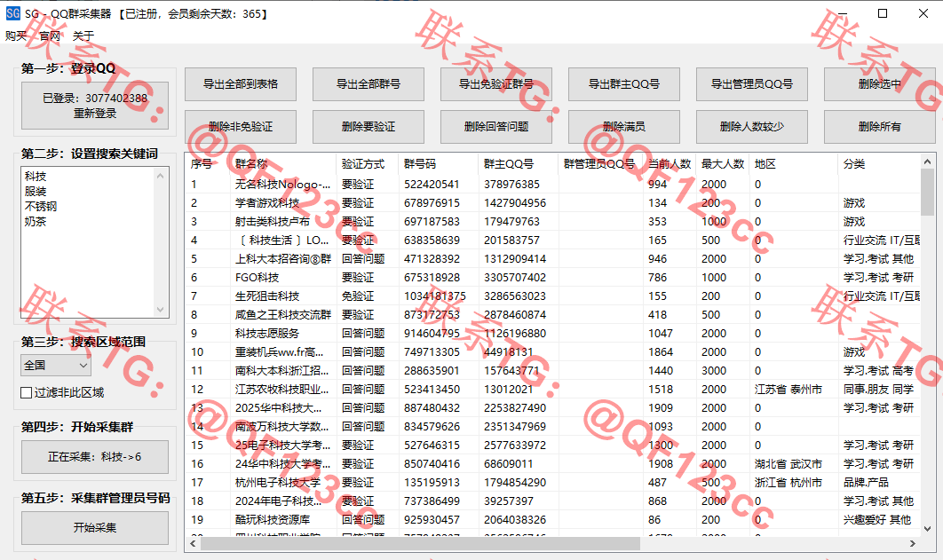The image size is (943, 560).
Task: Select group row 杭州电子科技大学
Action: pyautogui.click(x=553, y=483)
